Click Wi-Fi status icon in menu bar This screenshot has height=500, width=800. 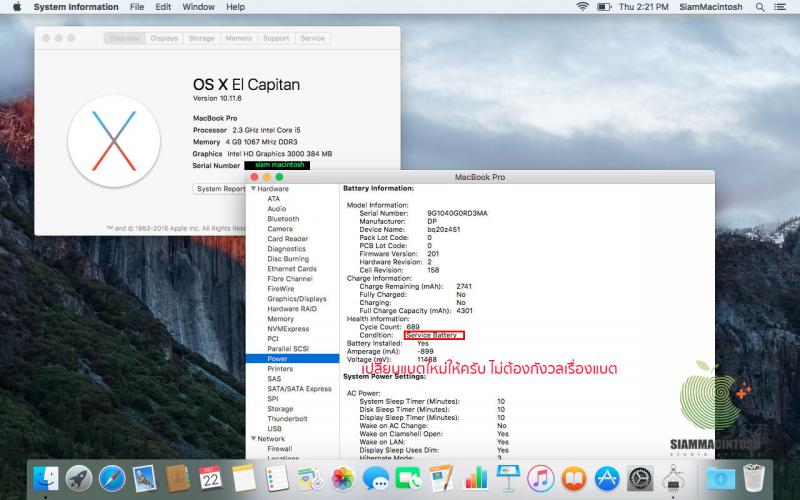[582, 7]
